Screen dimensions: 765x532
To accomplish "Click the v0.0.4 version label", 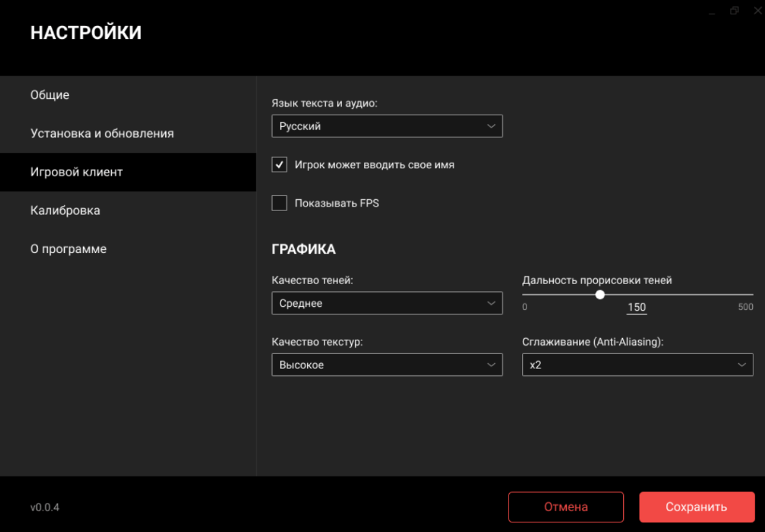I will click(45, 507).
